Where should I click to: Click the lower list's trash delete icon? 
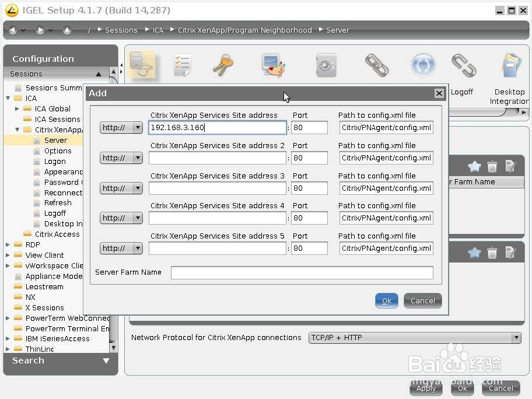click(492, 253)
